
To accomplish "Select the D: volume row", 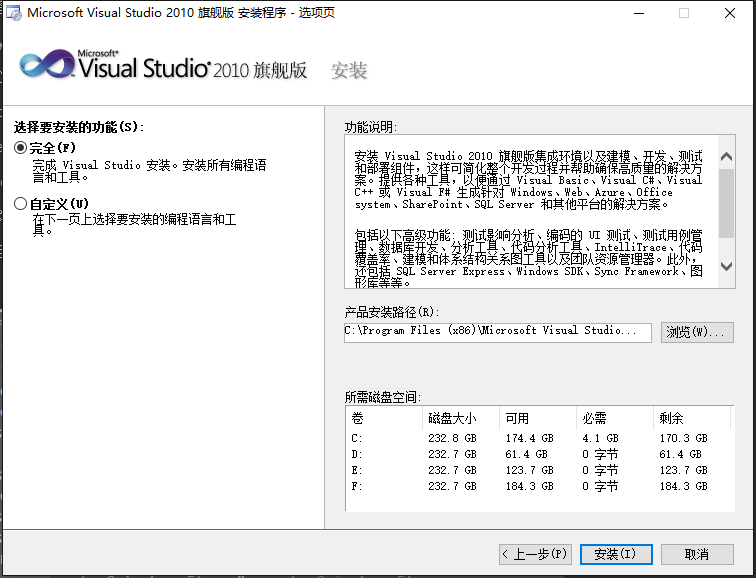I will (539, 454).
